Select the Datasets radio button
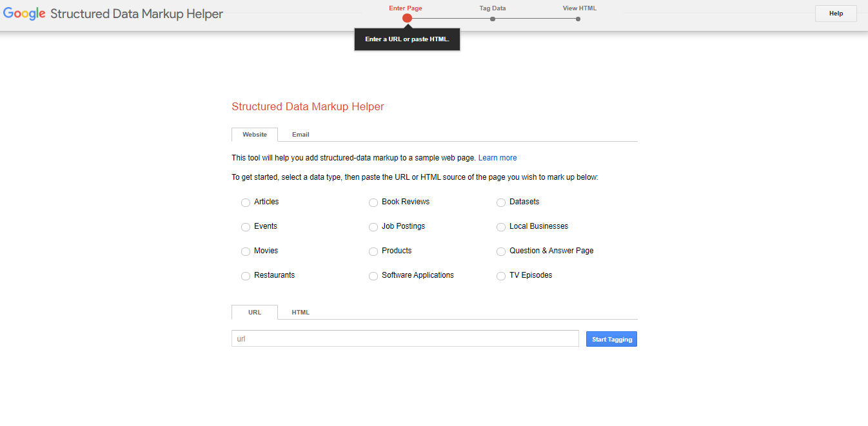868x426 pixels. pos(501,202)
